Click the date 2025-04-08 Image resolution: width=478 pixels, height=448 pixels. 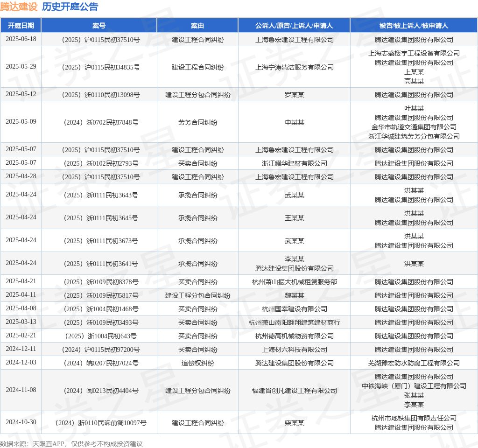(x=21, y=308)
